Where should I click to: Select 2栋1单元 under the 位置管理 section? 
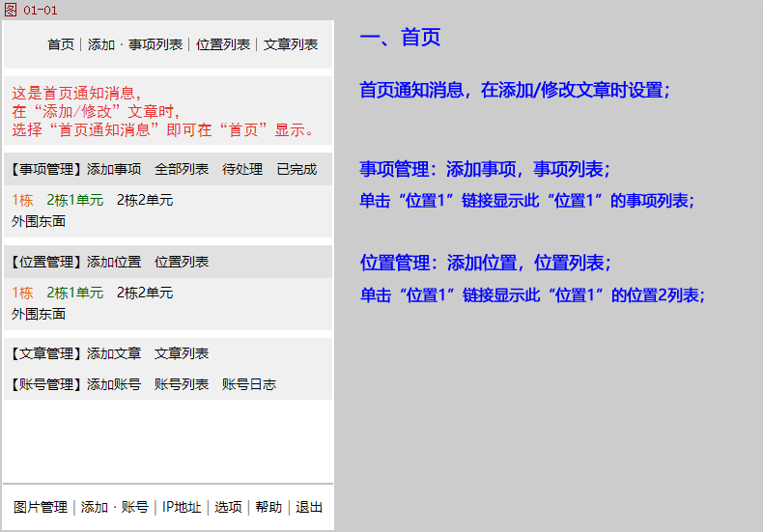point(74,293)
